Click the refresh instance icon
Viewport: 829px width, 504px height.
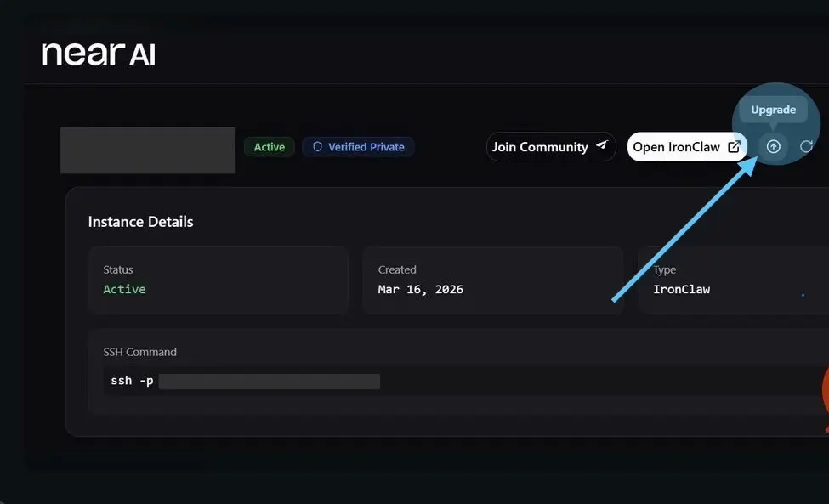click(x=806, y=146)
